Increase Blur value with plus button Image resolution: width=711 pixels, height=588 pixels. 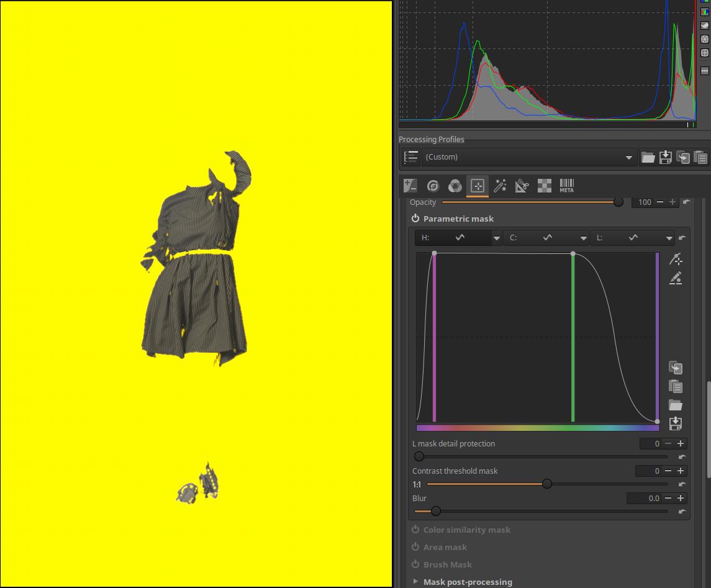pos(681,498)
